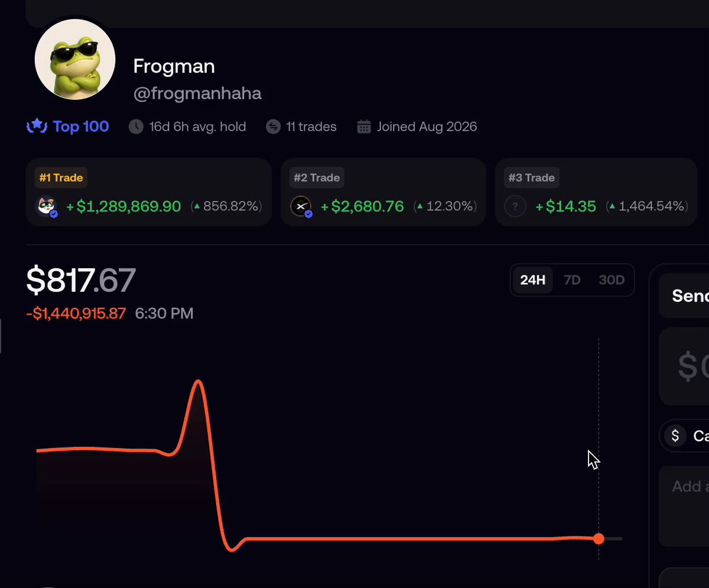Click the +$2,680.76 profit value

tap(362, 206)
